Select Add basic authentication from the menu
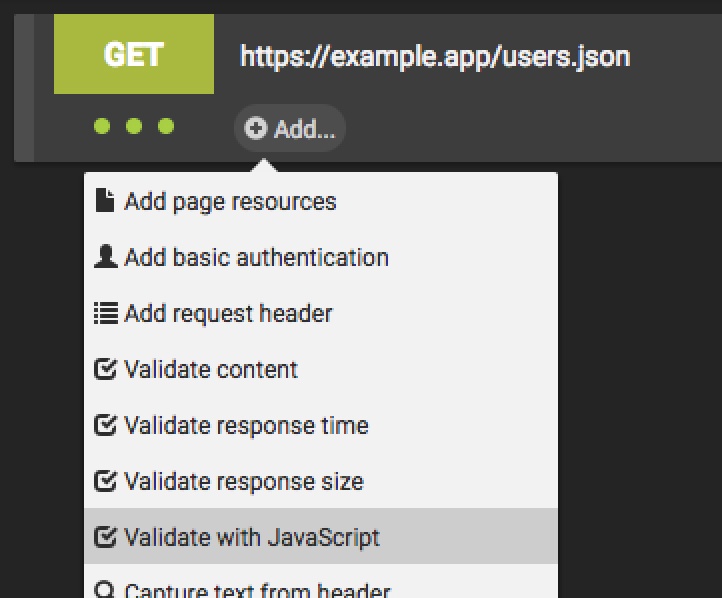Image resolution: width=722 pixels, height=598 pixels. [x=256, y=257]
